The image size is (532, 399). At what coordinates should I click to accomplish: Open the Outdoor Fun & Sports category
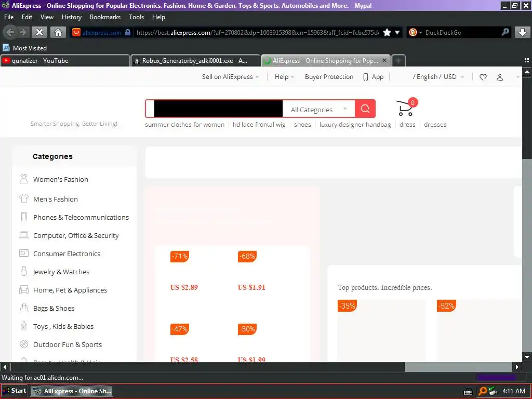(x=67, y=345)
